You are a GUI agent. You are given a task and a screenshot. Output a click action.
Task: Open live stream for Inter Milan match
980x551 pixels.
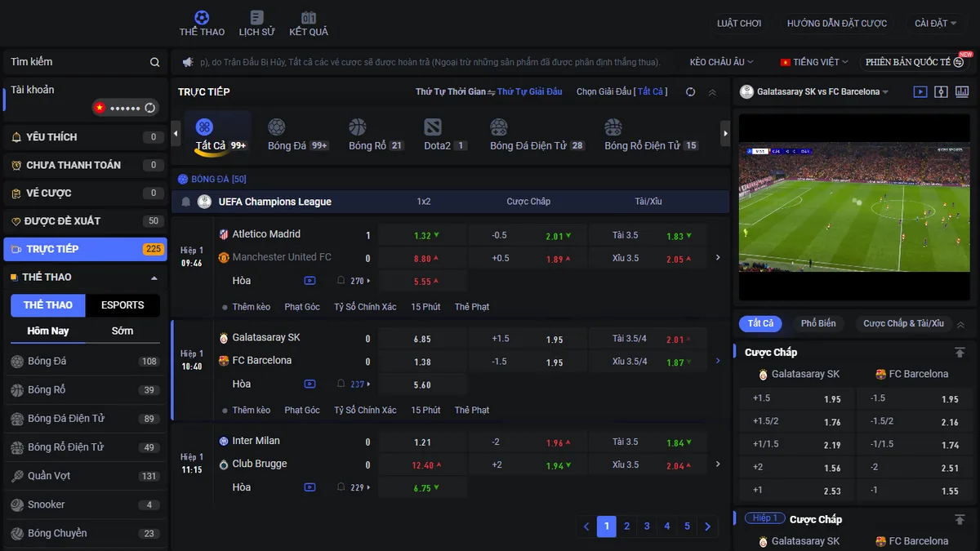[310, 487]
